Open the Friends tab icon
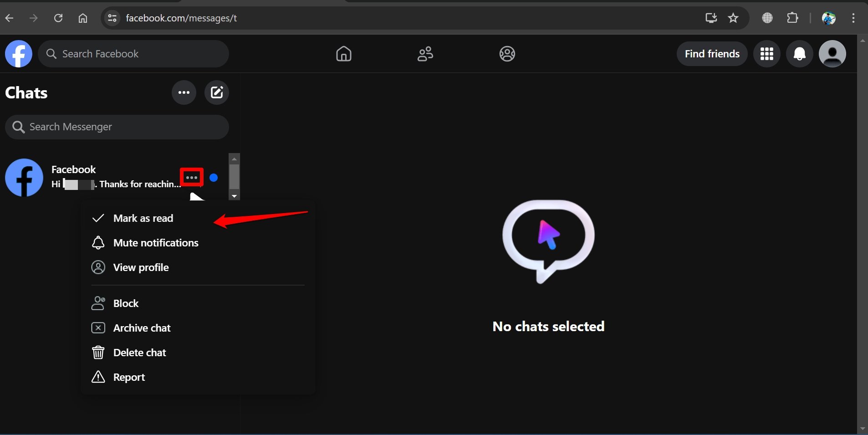Image resolution: width=868 pixels, height=435 pixels. 425,54
